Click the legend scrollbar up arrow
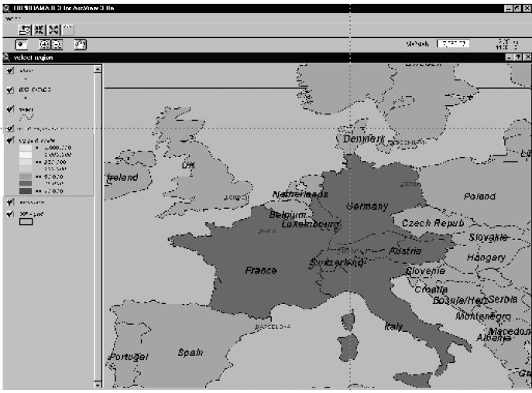Viewport: 532px width, 393px height. [98, 69]
